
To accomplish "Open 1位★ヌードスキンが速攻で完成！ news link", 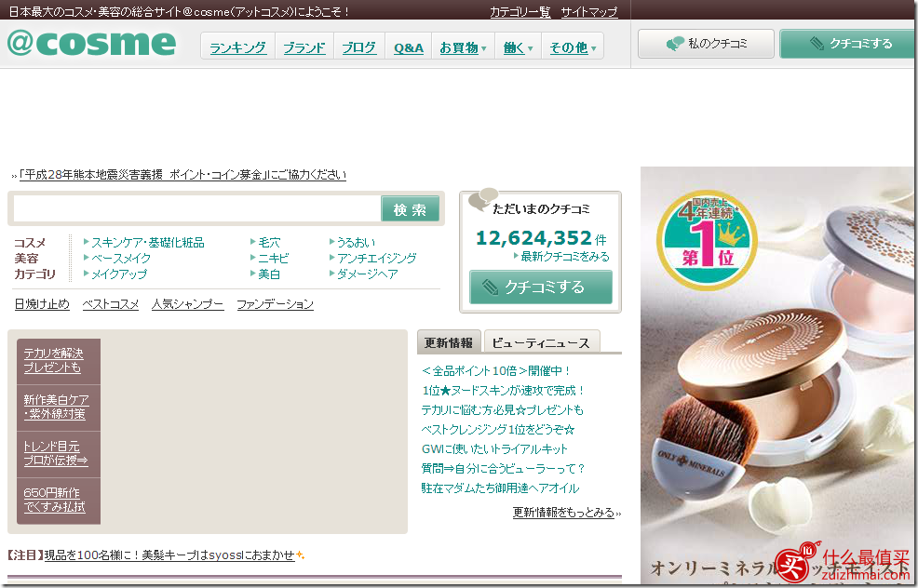I will click(504, 390).
